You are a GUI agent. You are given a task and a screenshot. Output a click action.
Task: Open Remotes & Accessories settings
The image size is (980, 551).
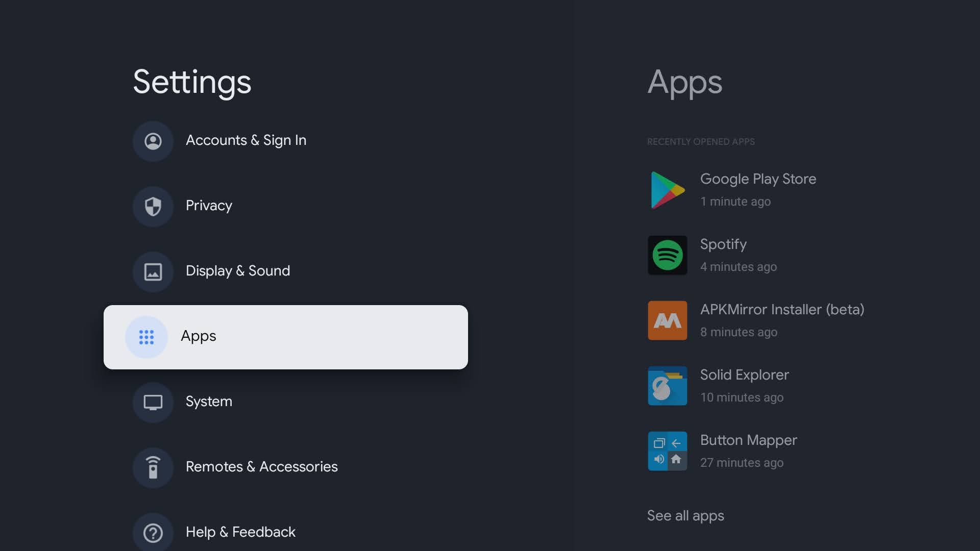(261, 466)
